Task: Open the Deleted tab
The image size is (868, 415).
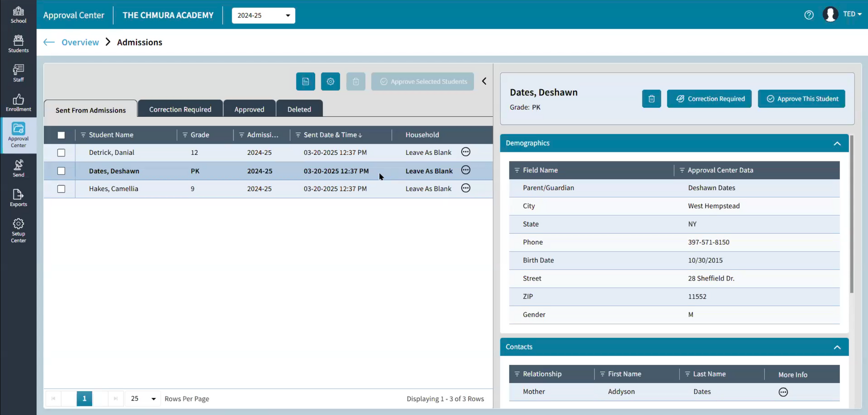Action: [299, 109]
